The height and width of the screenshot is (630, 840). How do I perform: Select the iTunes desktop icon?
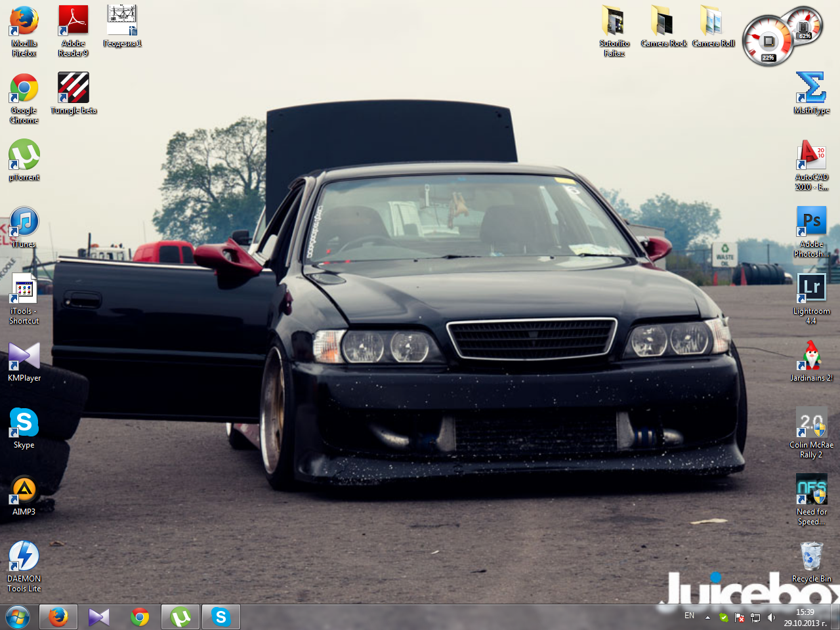coord(24,228)
